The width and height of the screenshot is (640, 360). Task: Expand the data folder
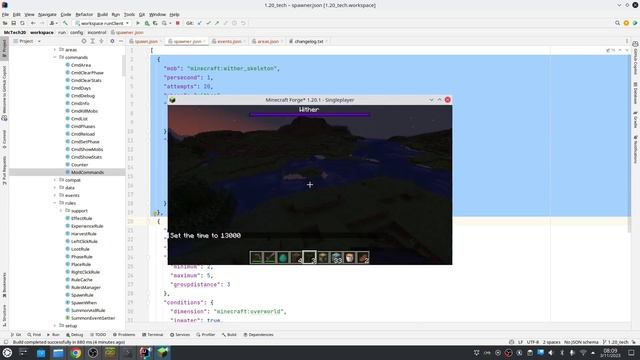pos(55,188)
